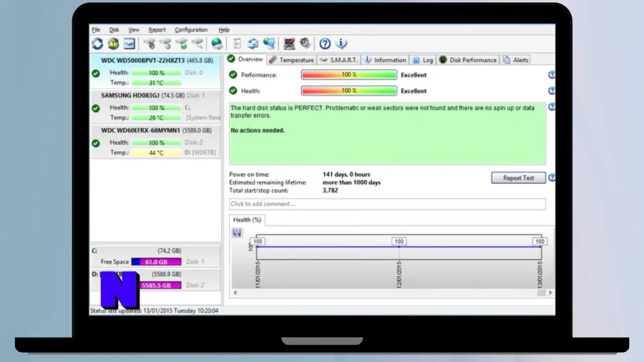Click the help icon next to Repeat Test
Viewport: 644px width, 362px height.
[x=552, y=178]
